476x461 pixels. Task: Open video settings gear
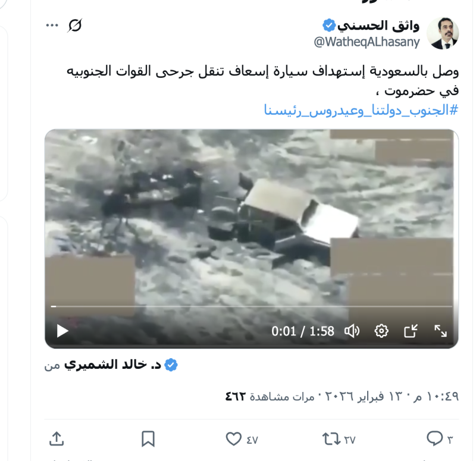point(381,331)
